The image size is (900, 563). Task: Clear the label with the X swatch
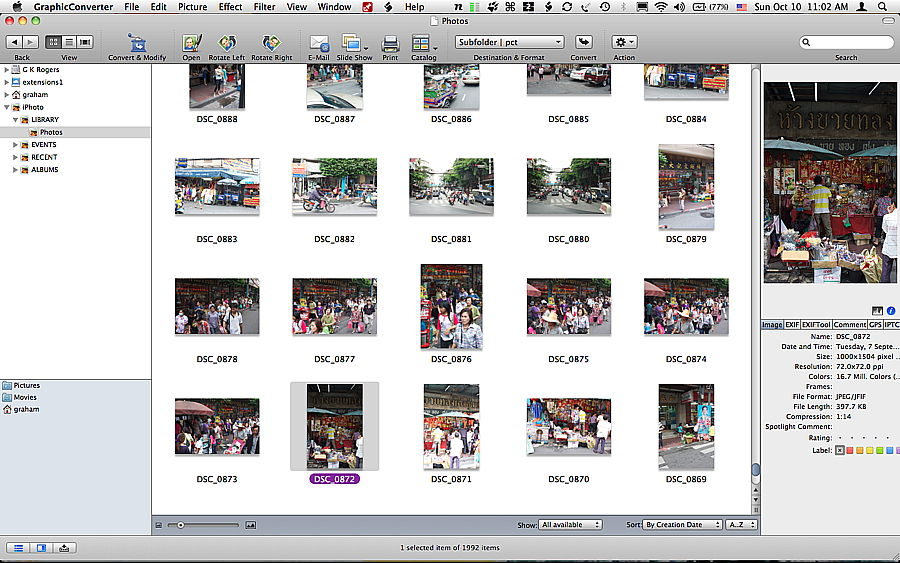[x=840, y=451]
